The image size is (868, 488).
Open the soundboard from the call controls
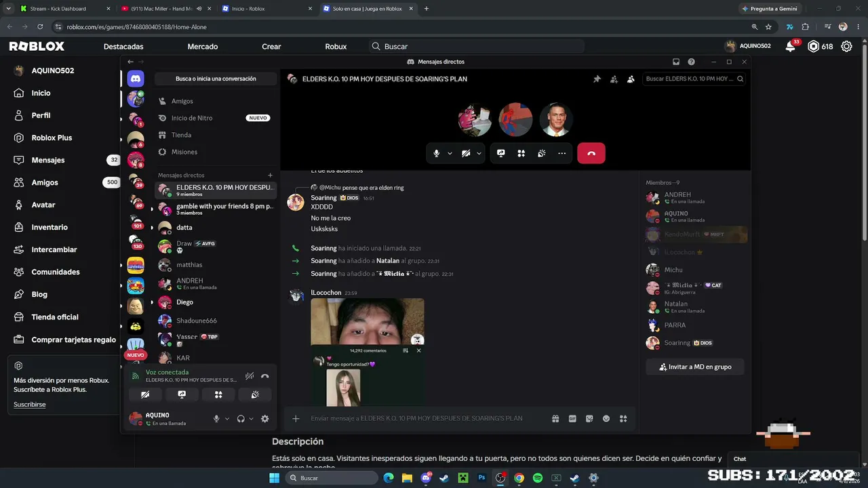point(541,153)
